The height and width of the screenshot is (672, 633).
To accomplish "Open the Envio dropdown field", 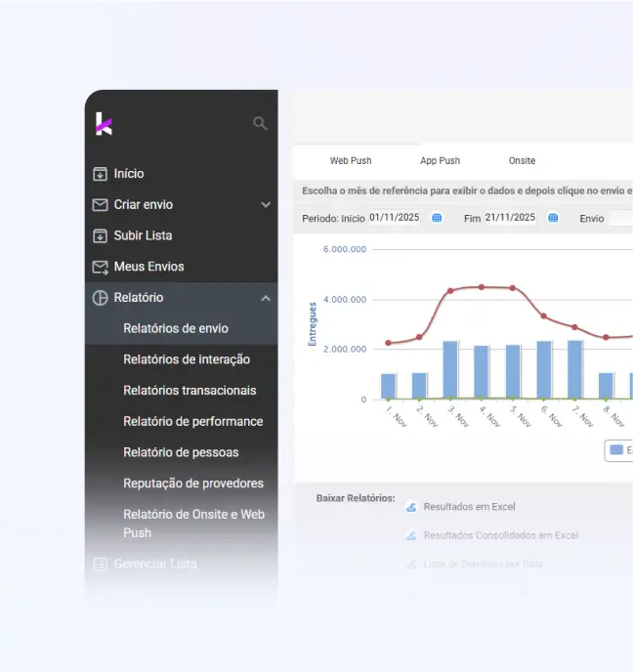I will (620, 219).
